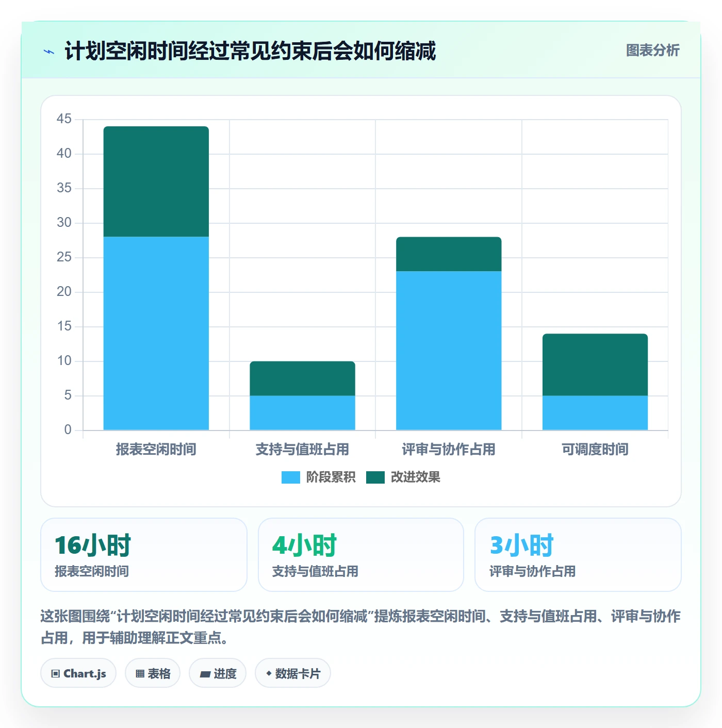
Task: Select the 进度 tag chip
Action: (x=218, y=673)
